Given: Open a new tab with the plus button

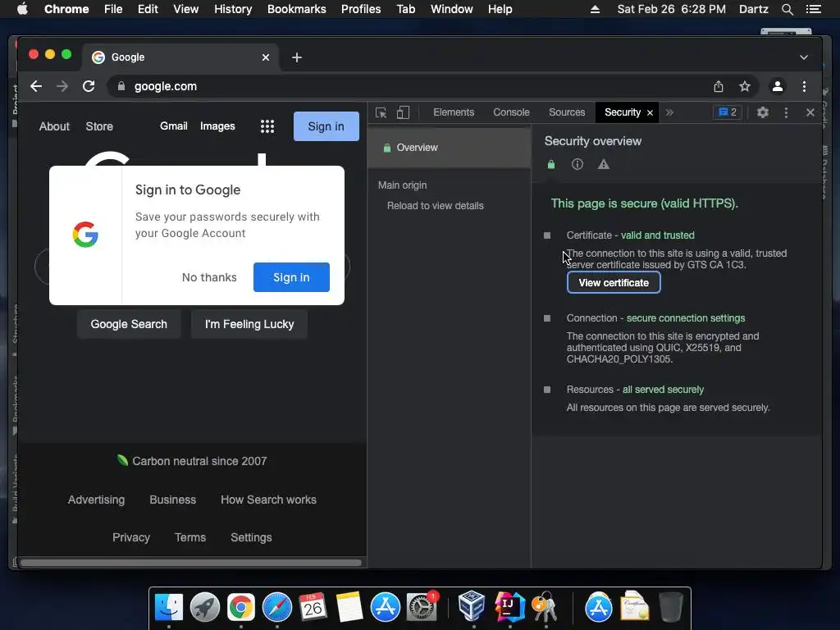Looking at the screenshot, I should 297,57.
